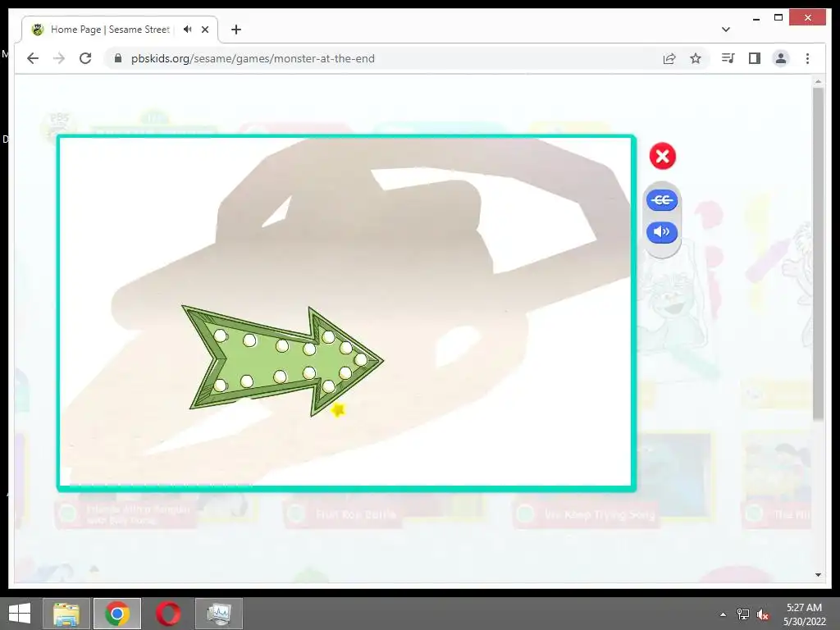Click muted volume tray icon
This screenshot has height=630, width=840.
763,614
